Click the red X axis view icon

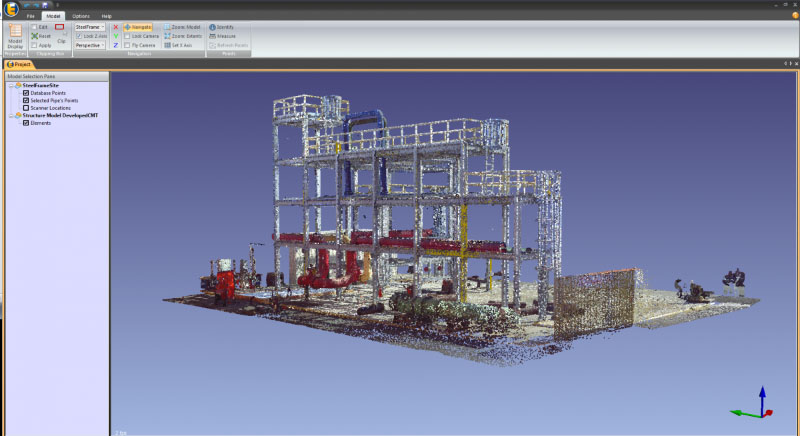tap(115, 27)
